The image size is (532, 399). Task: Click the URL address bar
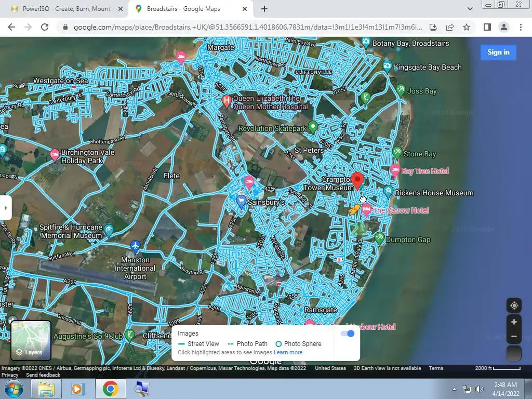pos(248,27)
